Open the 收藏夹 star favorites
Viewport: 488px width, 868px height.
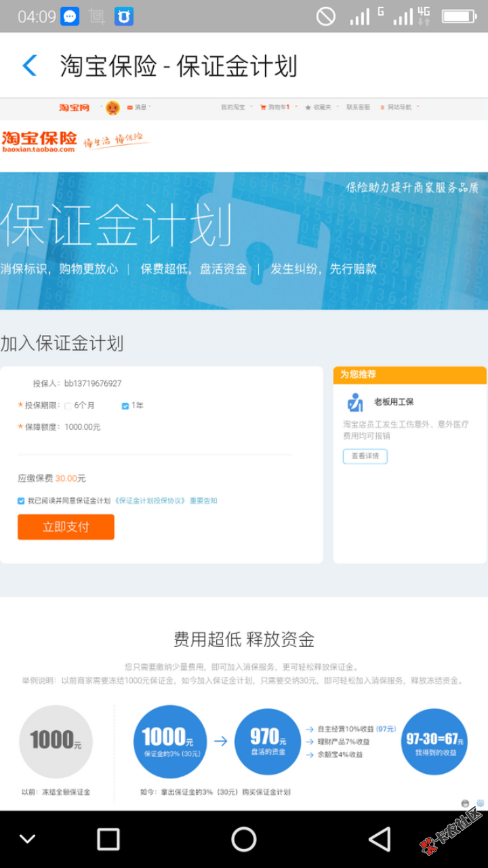(318, 107)
